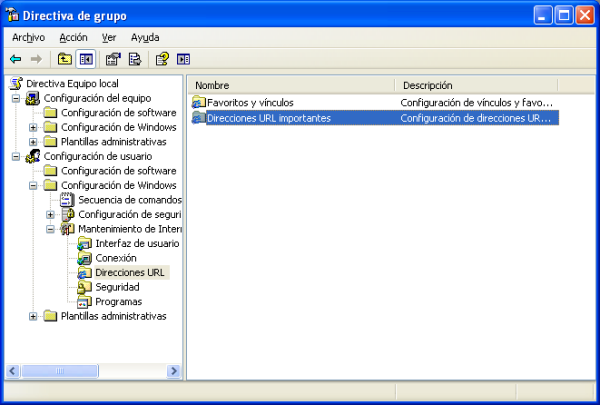Click the Help toolbar icon

tap(162, 59)
